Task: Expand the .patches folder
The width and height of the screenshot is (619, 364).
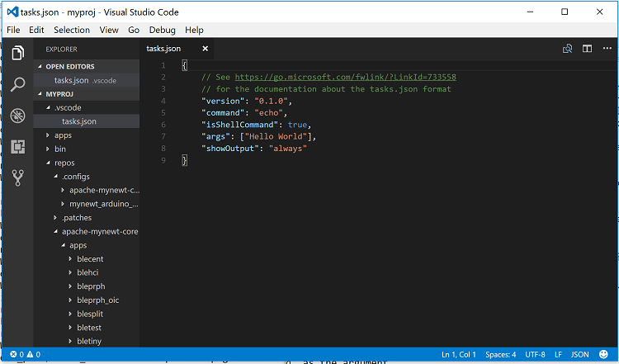Action: (x=55, y=218)
